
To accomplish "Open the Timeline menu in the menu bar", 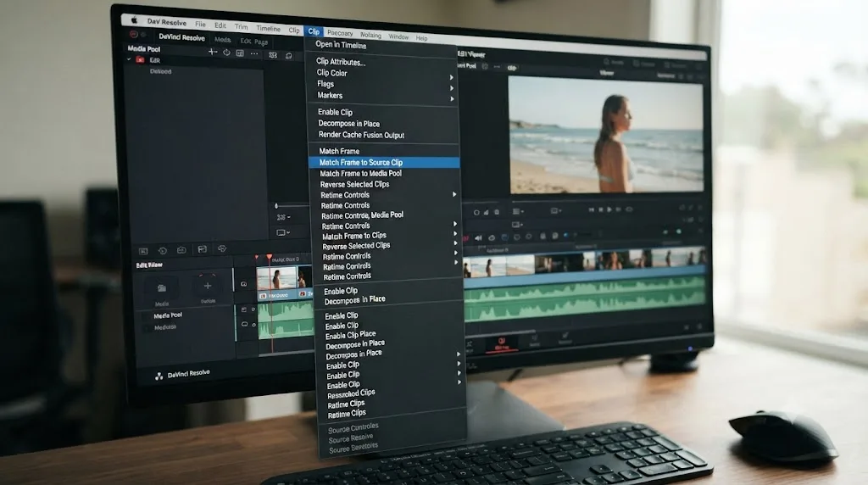I will click(269, 28).
